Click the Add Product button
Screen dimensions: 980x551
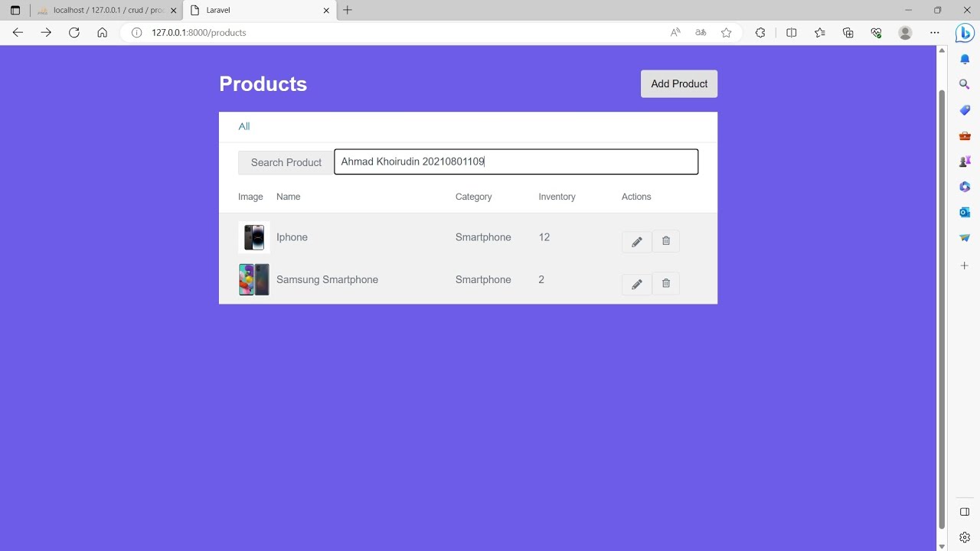679,84
